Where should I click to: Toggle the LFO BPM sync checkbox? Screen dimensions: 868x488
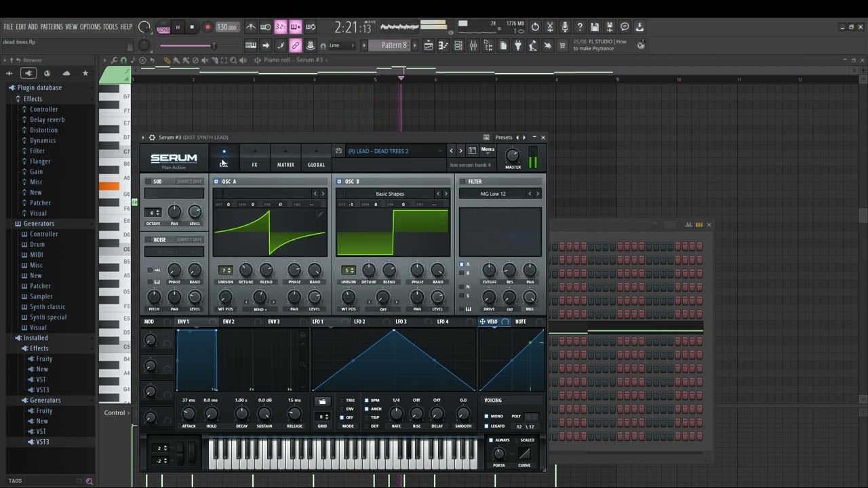tap(367, 401)
